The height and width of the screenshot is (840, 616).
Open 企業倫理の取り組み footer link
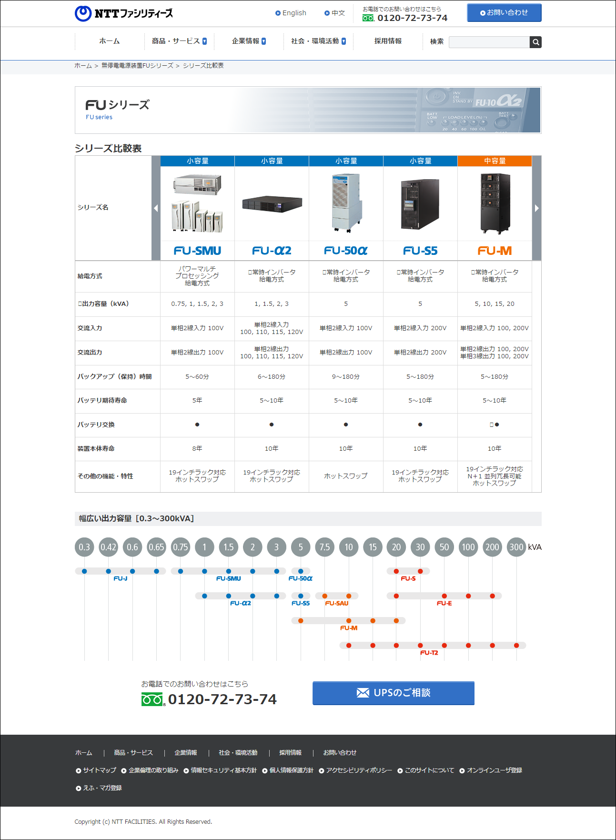coord(150,770)
